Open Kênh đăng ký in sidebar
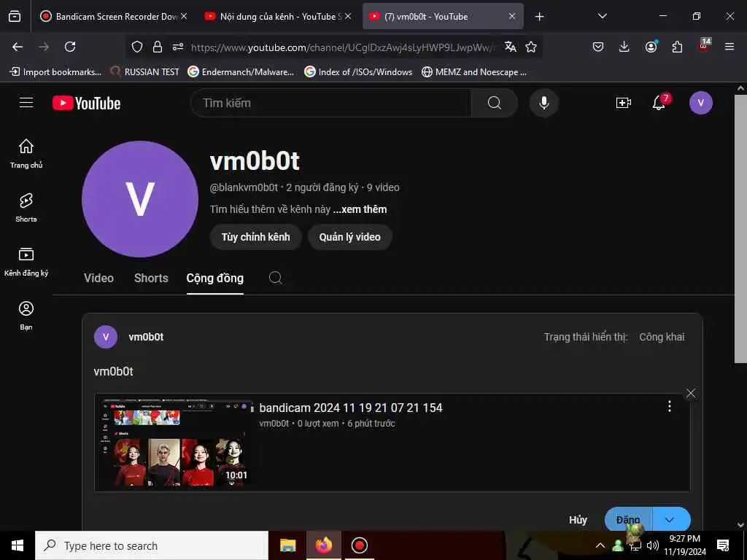This screenshot has height=560, width=747. point(26,262)
